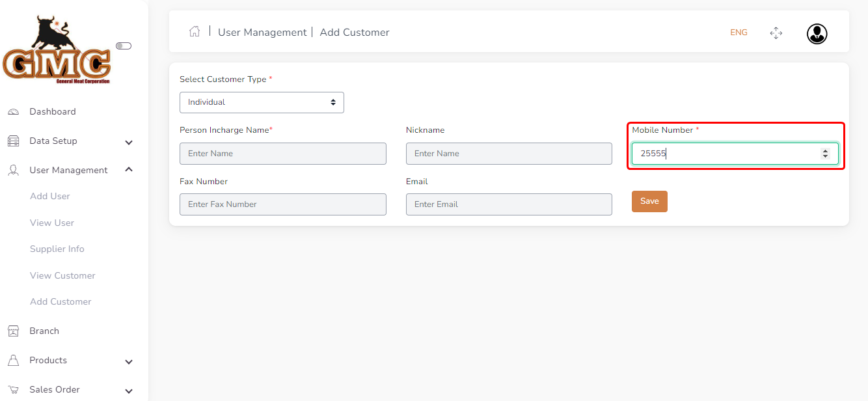The image size is (868, 401).
Task: Click the Branch store icon
Action: (13, 331)
